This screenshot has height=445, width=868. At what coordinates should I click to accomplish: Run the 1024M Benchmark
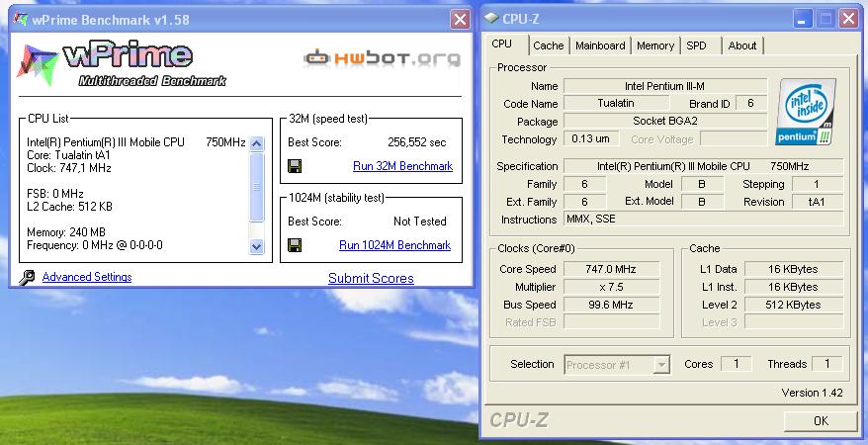coord(394,245)
